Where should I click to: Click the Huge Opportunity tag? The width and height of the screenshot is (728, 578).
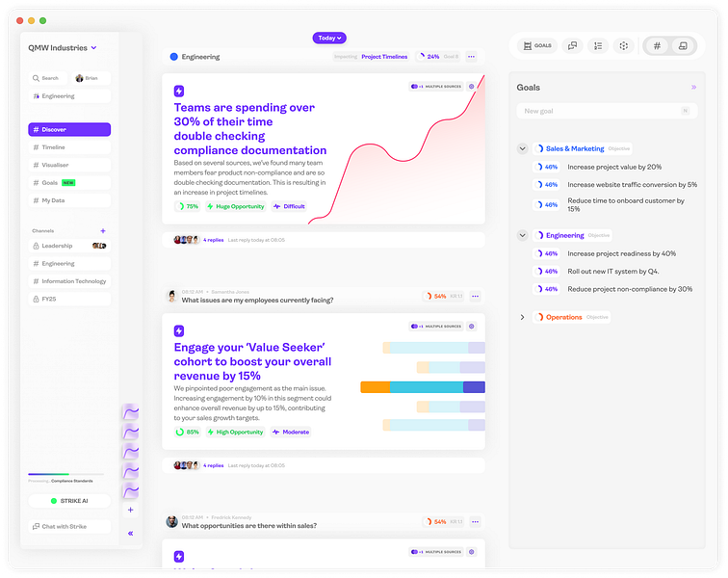(235, 206)
